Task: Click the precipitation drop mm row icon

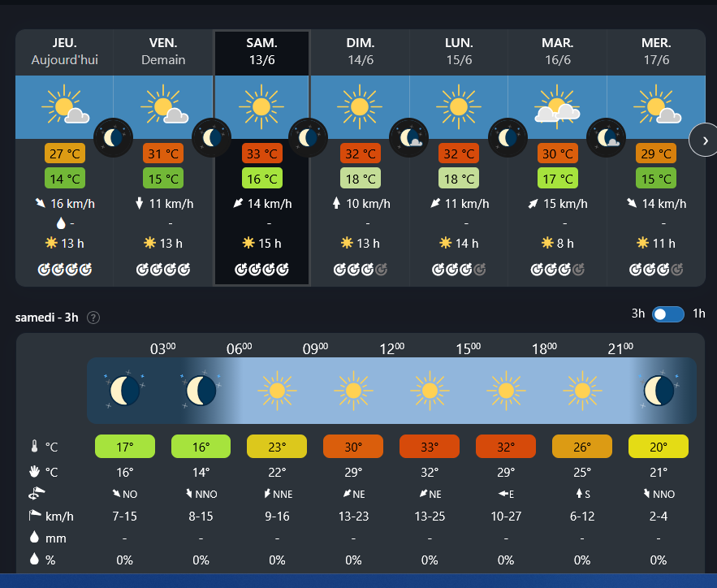Action: (34, 537)
